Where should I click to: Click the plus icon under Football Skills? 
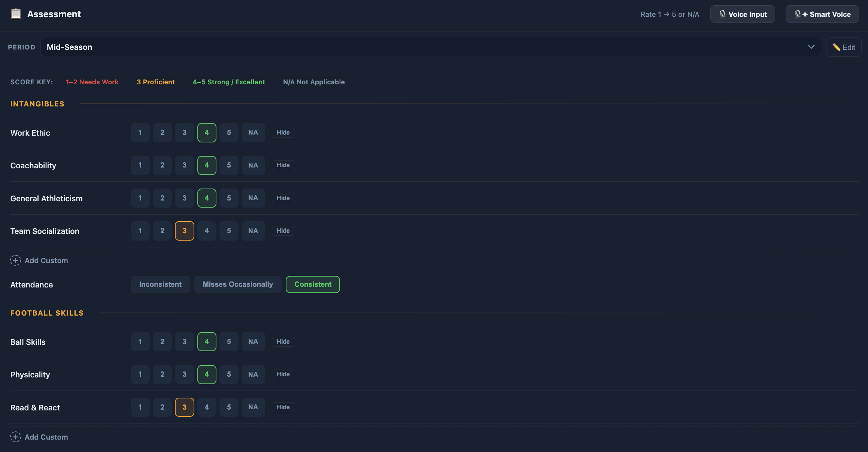click(15, 437)
